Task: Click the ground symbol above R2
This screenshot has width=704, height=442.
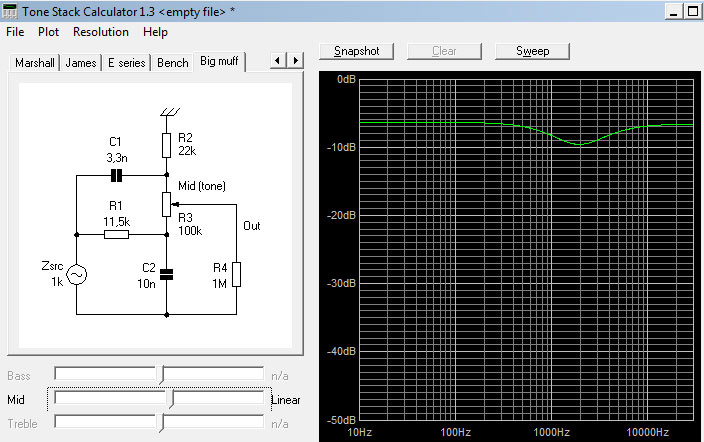Action: click(170, 112)
